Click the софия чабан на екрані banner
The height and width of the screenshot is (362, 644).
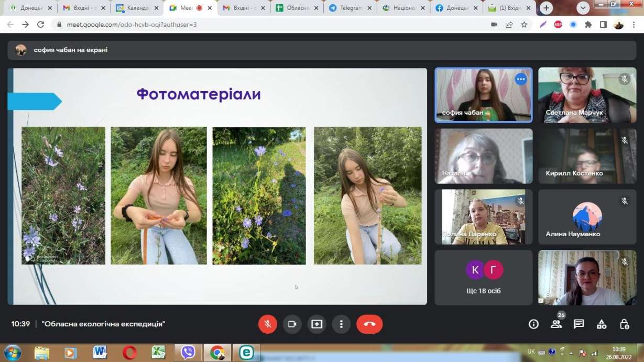(x=322, y=50)
